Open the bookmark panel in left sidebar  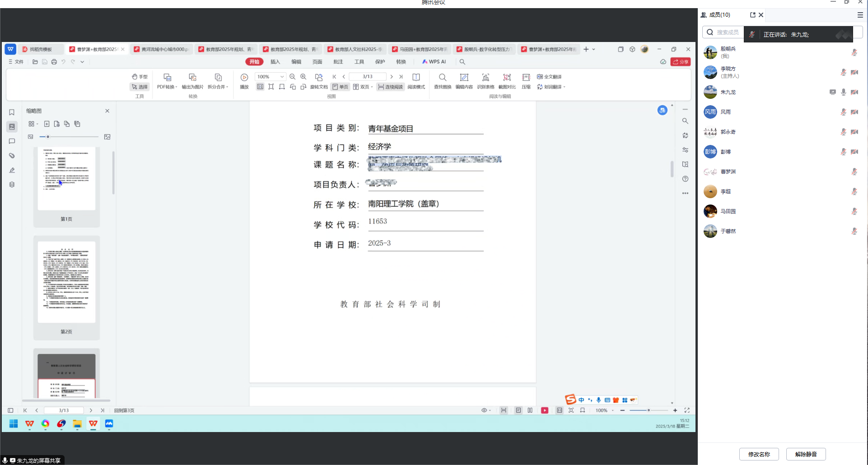point(12,112)
